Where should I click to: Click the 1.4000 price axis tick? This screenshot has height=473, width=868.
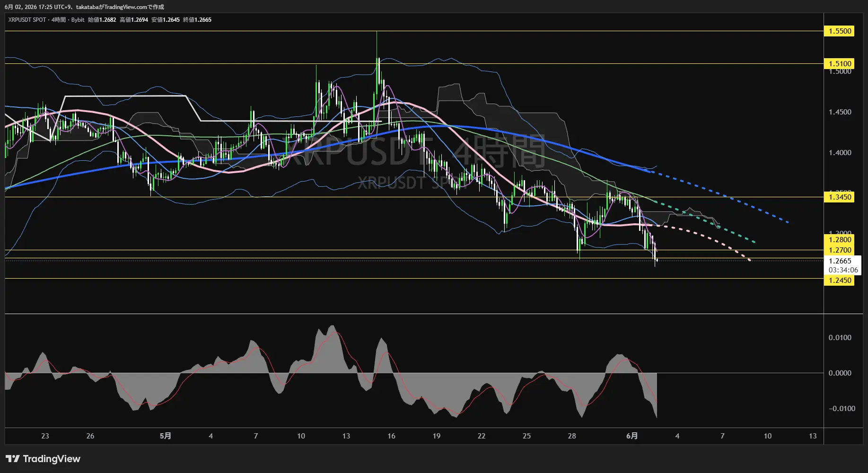point(840,153)
